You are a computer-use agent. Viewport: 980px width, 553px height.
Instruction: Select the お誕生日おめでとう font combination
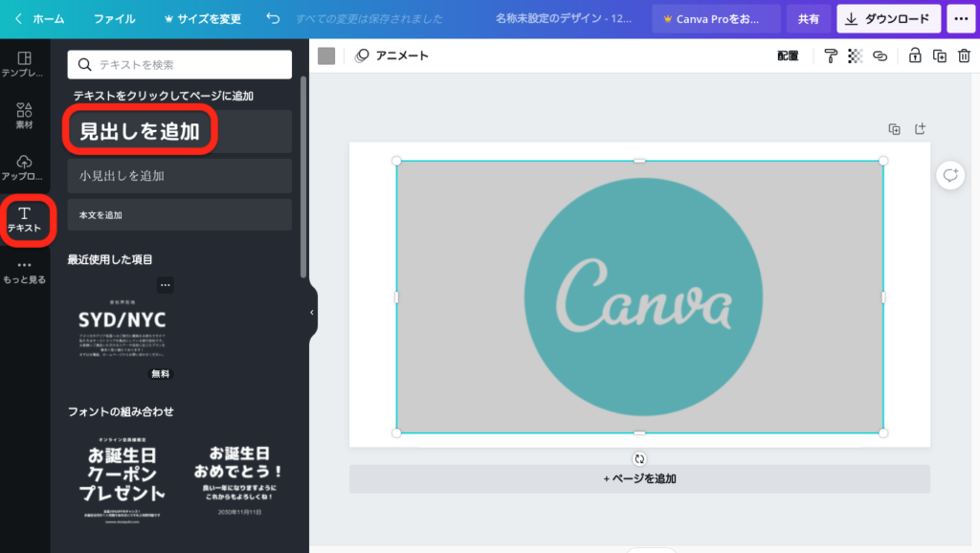pyautogui.click(x=238, y=480)
